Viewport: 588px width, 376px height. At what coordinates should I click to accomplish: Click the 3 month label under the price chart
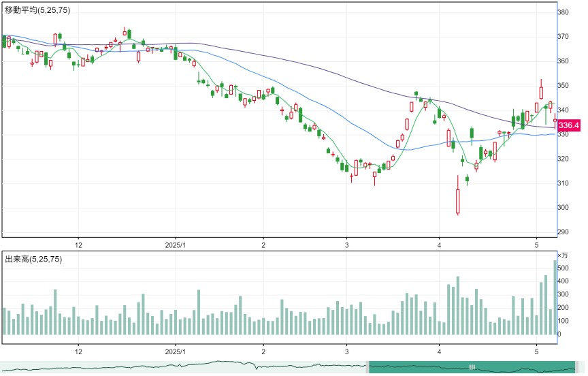(347, 245)
